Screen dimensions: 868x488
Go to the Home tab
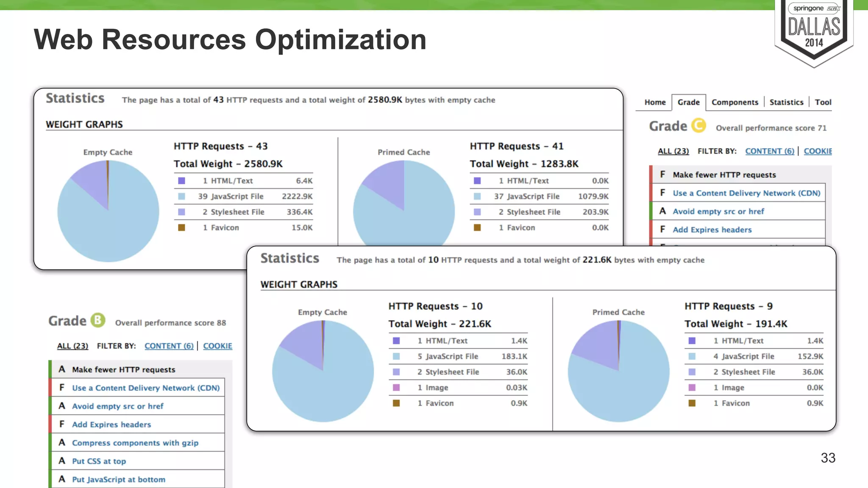click(655, 102)
